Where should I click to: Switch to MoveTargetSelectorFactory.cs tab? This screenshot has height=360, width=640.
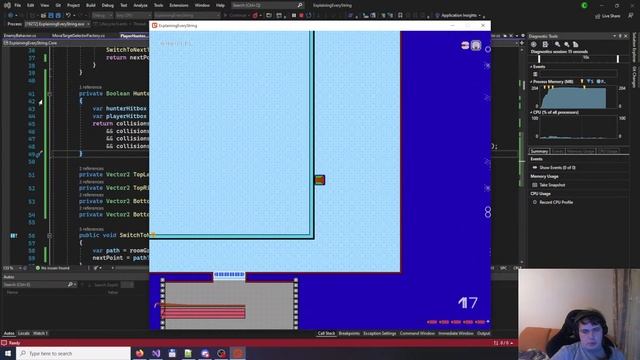[78, 36]
